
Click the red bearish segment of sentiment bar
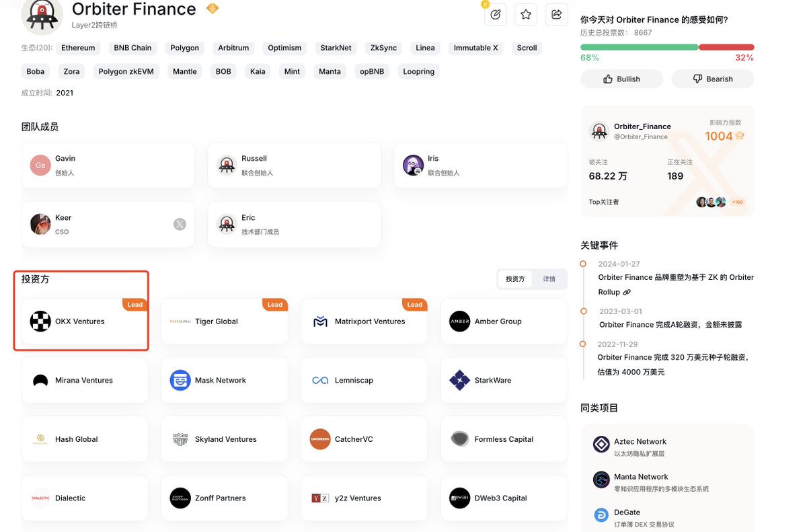tap(726, 47)
